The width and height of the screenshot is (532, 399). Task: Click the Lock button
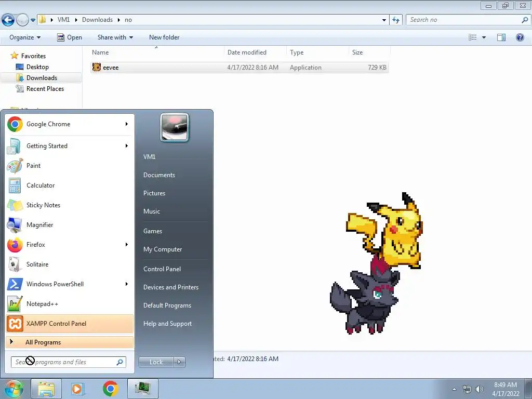[x=156, y=362]
